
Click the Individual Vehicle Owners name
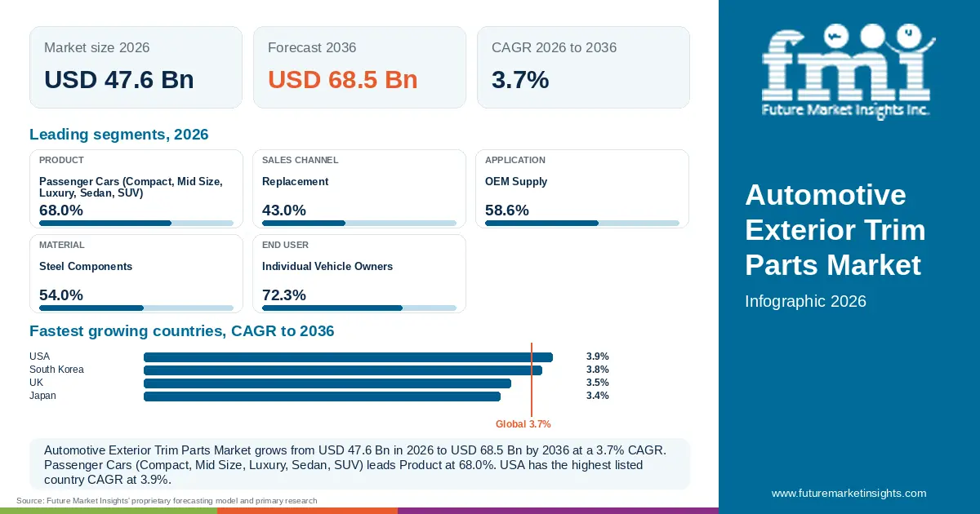[327, 266]
